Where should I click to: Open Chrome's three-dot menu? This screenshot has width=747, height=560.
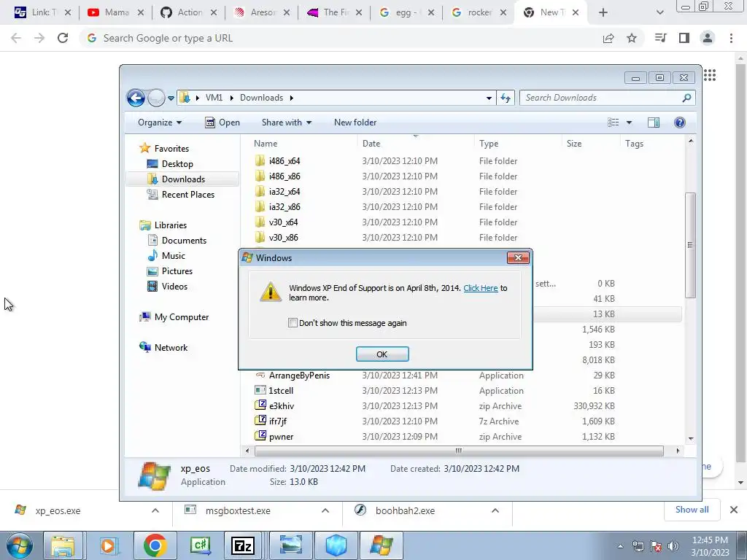click(x=731, y=38)
